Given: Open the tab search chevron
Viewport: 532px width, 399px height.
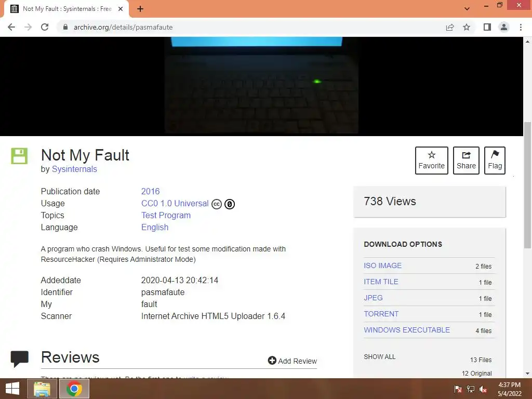Looking at the screenshot, I should coord(467,9).
